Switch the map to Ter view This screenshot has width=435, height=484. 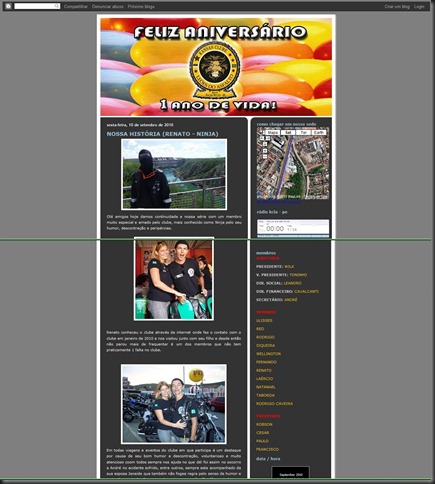point(303,132)
